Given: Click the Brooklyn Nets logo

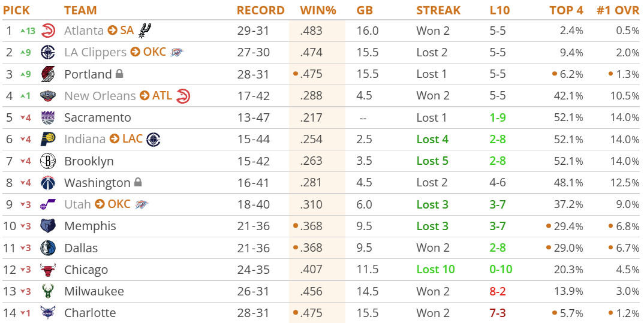Looking at the screenshot, I should [48, 161].
